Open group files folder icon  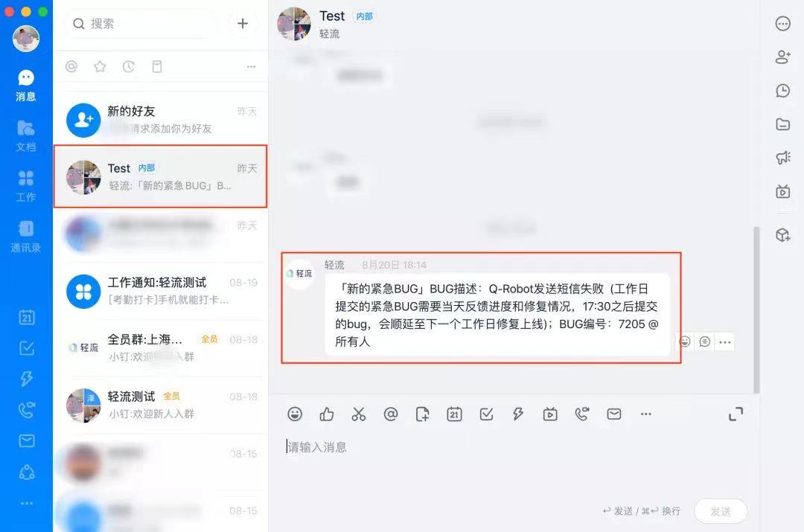pos(783,124)
